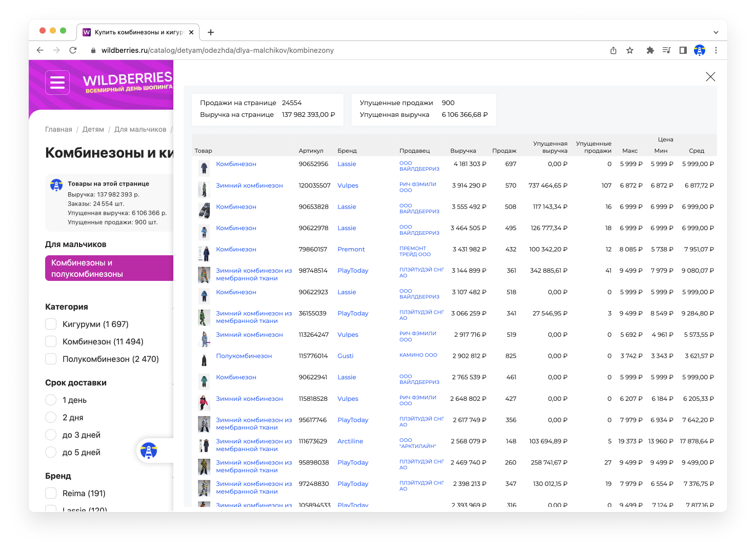
Task: Sort table by Товар column
Action: (203, 151)
